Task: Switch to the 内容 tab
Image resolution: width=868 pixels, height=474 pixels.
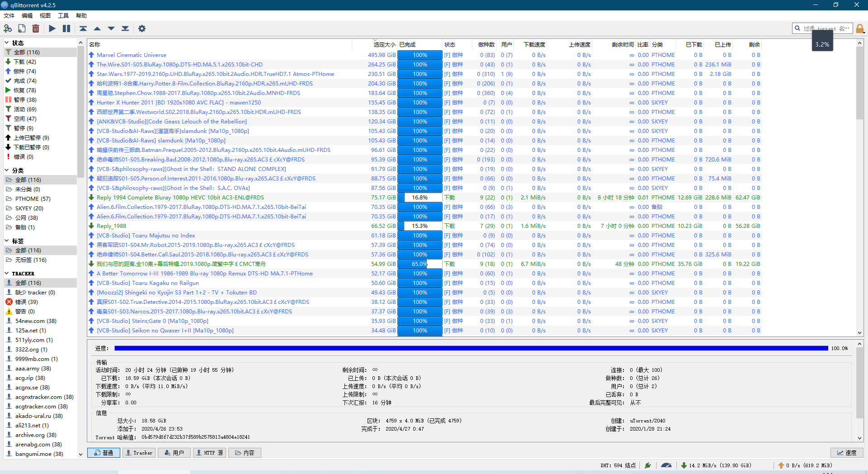Action: click(x=245, y=453)
